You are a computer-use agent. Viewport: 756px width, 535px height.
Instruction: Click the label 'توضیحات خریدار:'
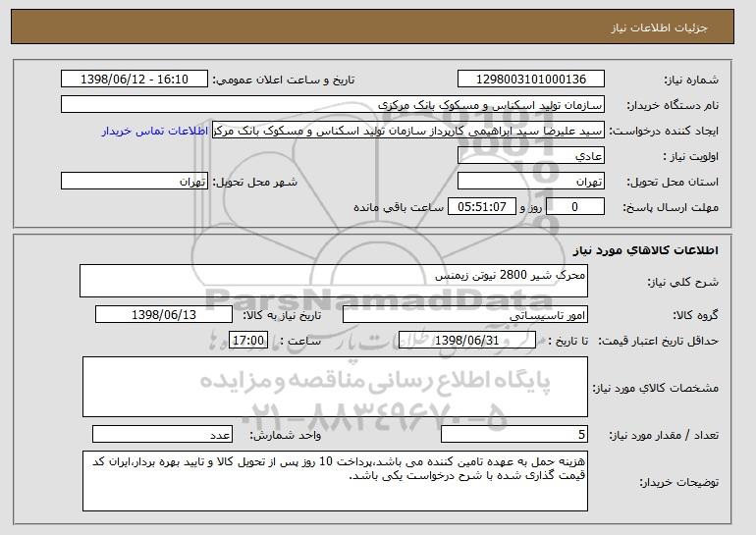coord(678,482)
